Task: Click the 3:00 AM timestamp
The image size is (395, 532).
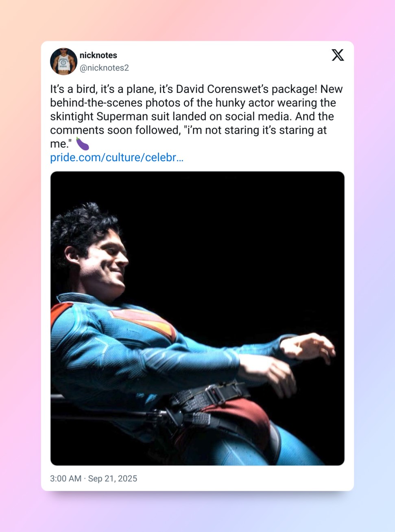Action: coord(65,479)
